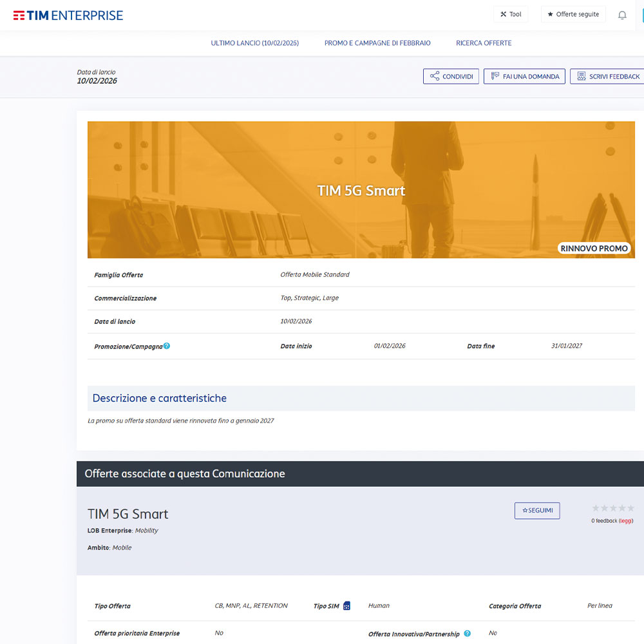Viewport: 644px width, 644px height.
Task: Click help icon next to Offerta Innovativa/Partnership
Action: click(467, 634)
